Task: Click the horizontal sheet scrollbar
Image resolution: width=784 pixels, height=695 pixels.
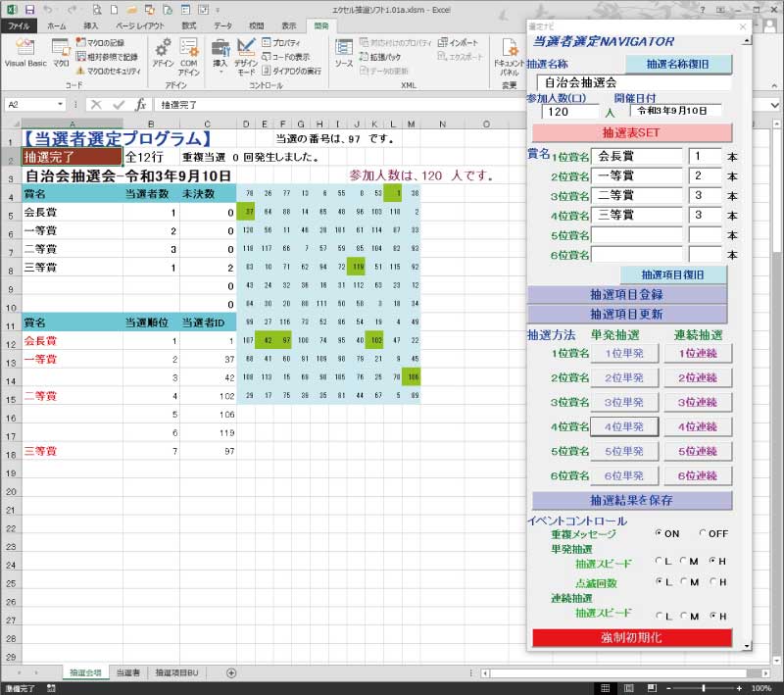Action: 624,673
